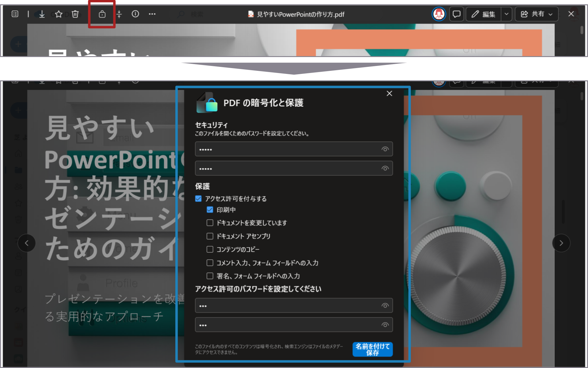Screen dimensions: 588x368
Task: Open the more options ellipsis
Action: click(x=152, y=14)
